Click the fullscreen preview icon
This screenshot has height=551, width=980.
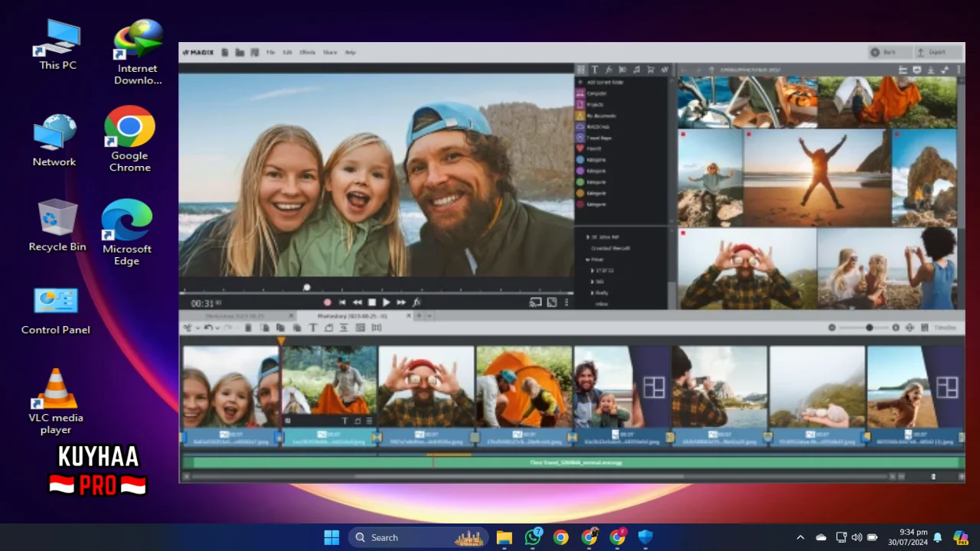click(x=552, y=302)
